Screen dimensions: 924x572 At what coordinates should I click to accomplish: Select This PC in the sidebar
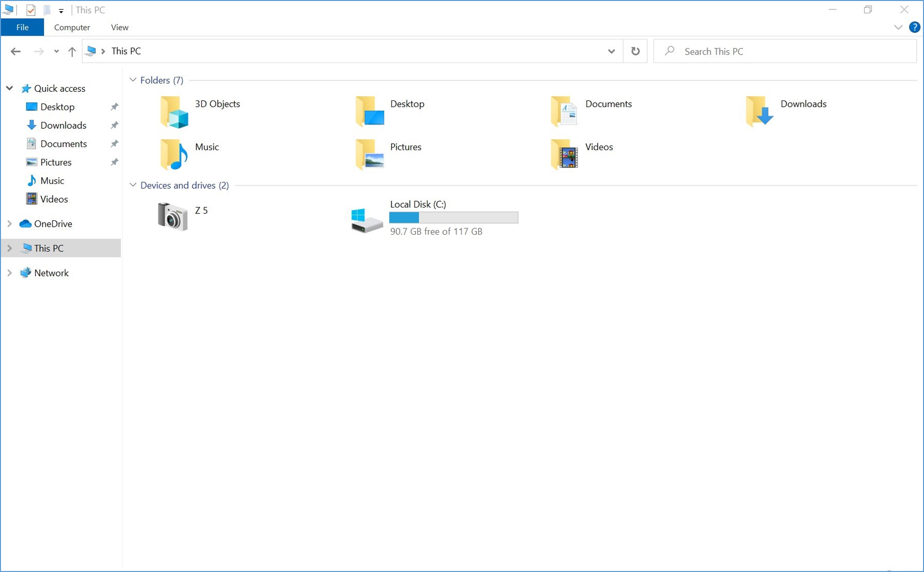coord(48,248)
